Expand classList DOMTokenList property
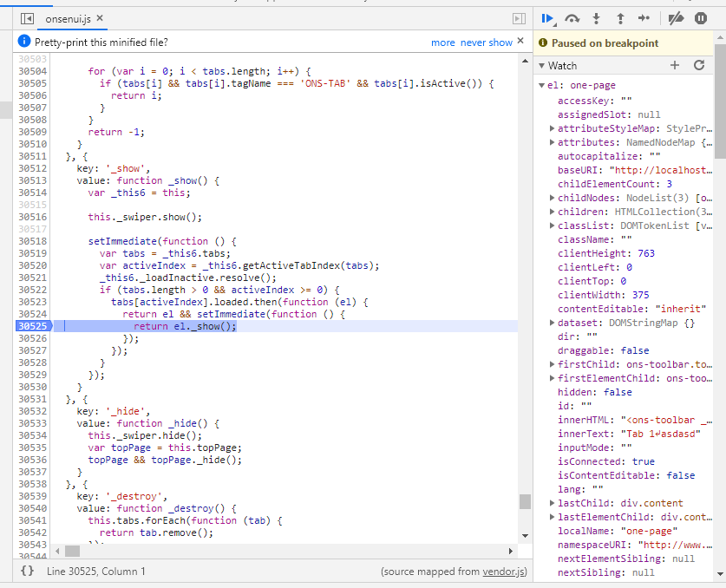Screen dimensions: 726x588 pos(552,225)
